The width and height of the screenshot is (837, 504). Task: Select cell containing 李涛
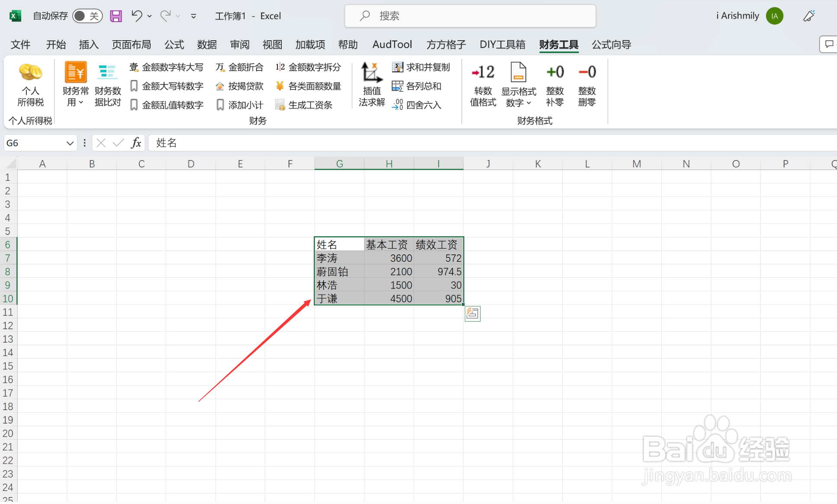(x=339, y=258)
